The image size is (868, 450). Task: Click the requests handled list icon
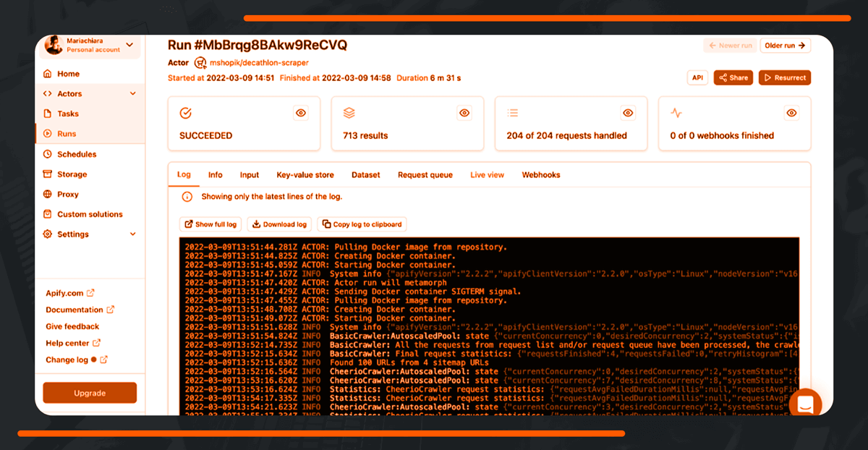(513, 113)
